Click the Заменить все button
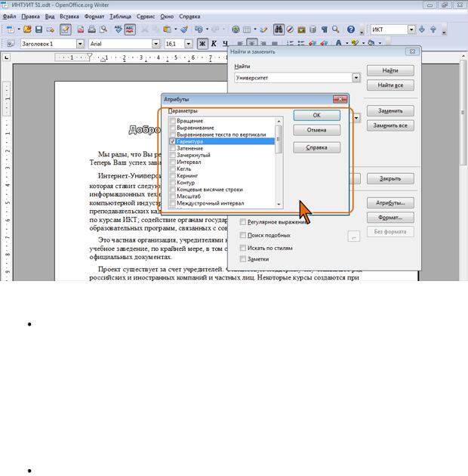The image size is (468, 476). point(390,125)
